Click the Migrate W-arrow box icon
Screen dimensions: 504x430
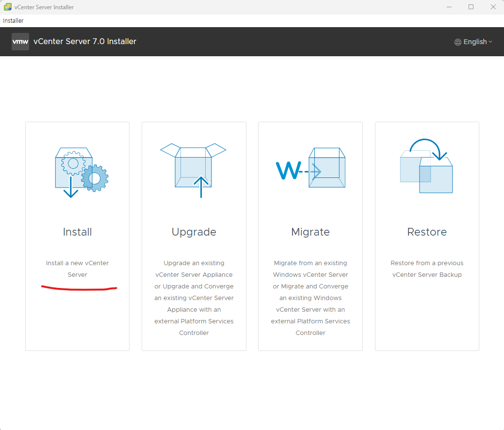pos(311,168)
